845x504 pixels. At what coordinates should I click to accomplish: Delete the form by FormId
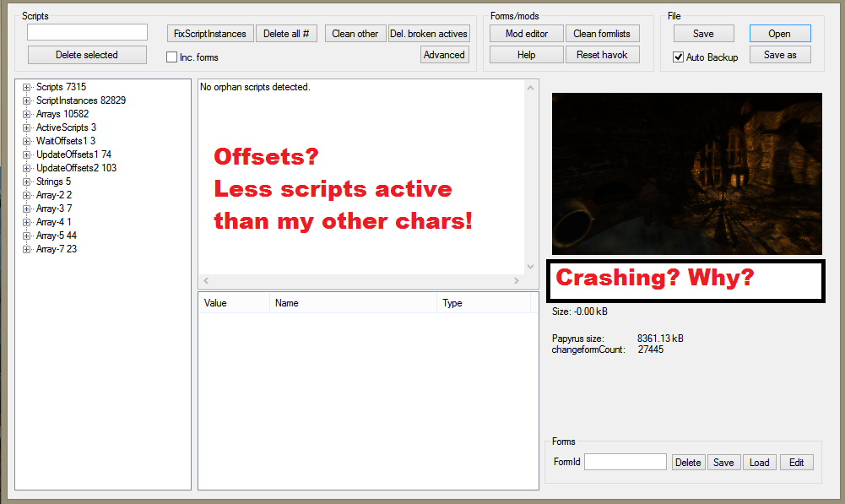pos(688,462)
